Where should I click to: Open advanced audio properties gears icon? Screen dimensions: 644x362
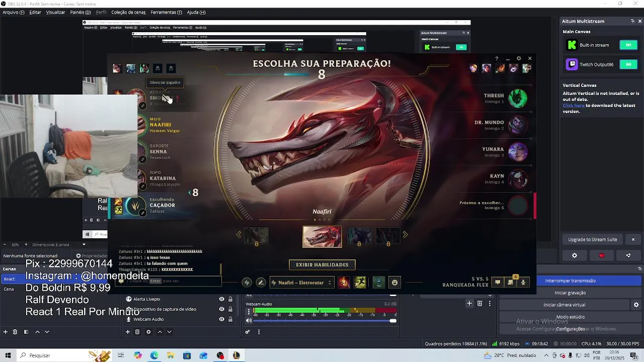coord(248,332)
